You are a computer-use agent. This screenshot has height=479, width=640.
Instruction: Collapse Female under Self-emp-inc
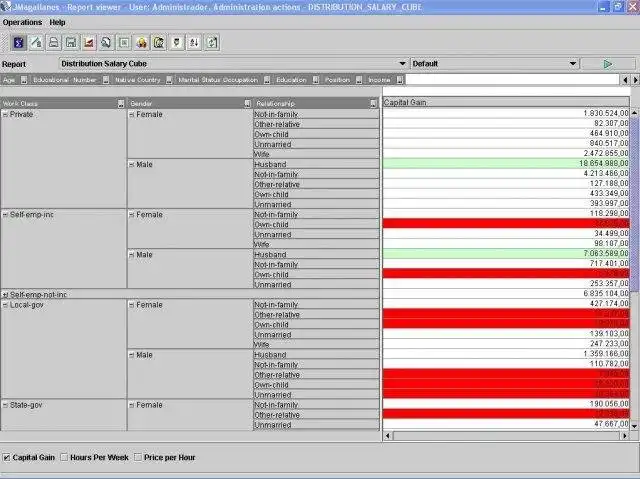[x=132, y=215]
